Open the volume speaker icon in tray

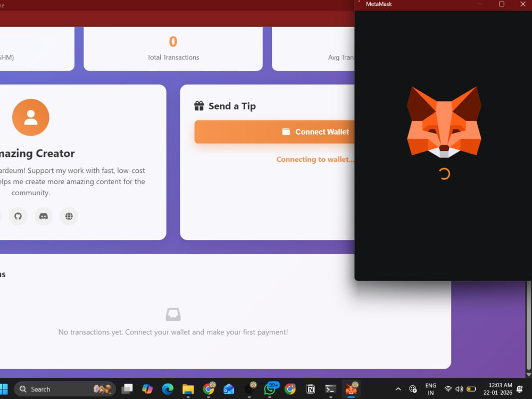point(460,389)
